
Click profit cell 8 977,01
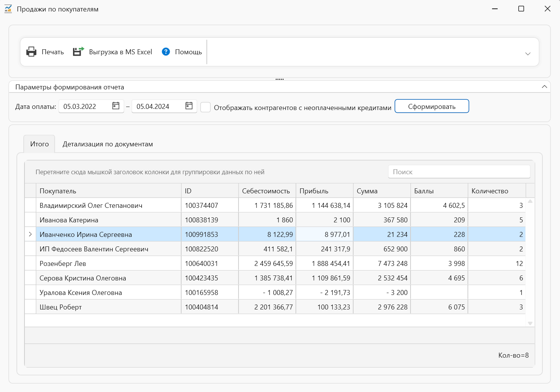click(325, 234)
